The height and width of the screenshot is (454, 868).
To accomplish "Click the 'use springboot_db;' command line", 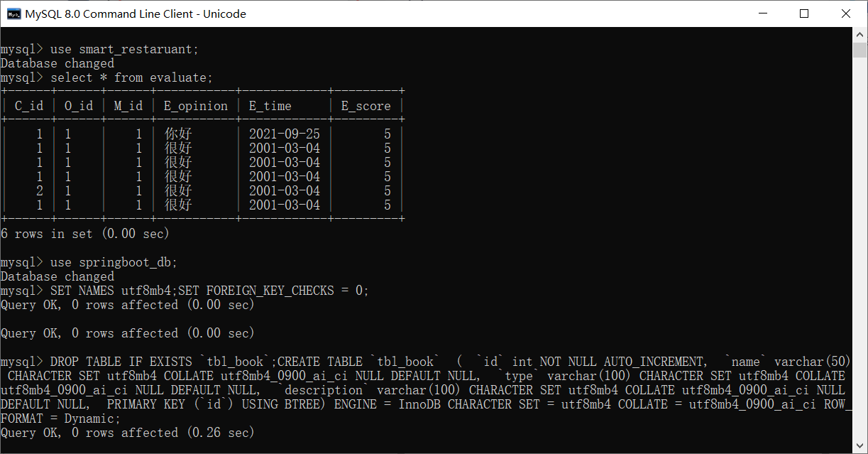I will pyautogui.click(x=89, y=262).
